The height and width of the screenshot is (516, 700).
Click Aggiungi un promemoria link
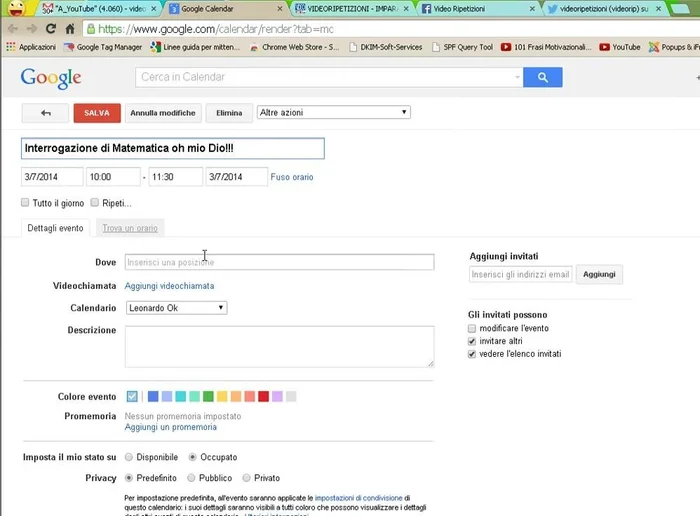point(171,427)
